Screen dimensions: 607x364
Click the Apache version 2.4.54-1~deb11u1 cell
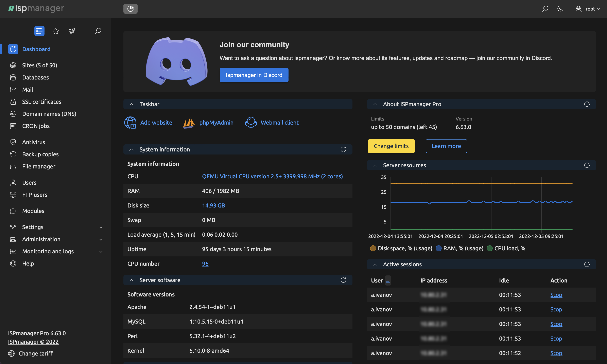pyautogui.click(x=212, y=307)
